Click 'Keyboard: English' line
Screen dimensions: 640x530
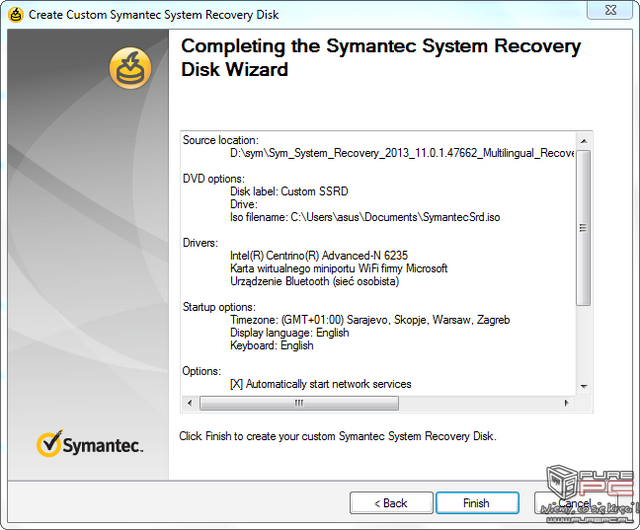pyautogui.click(x=271, y=345)
